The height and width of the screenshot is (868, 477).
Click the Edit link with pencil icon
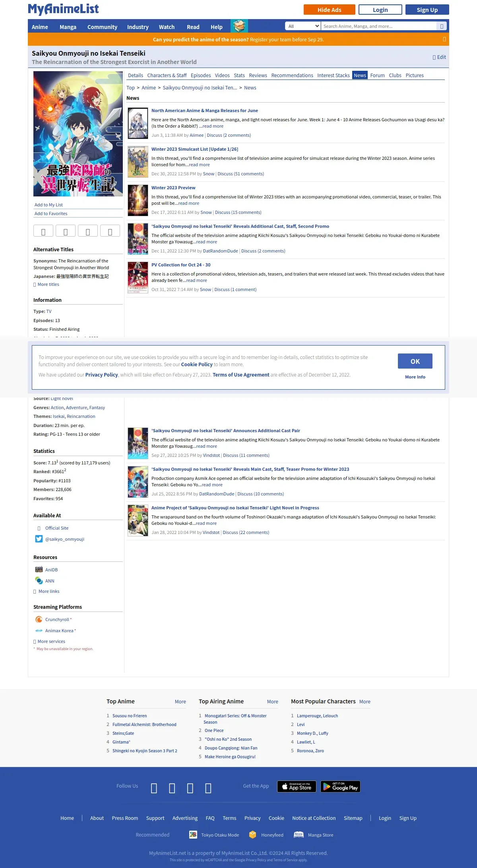439,57
